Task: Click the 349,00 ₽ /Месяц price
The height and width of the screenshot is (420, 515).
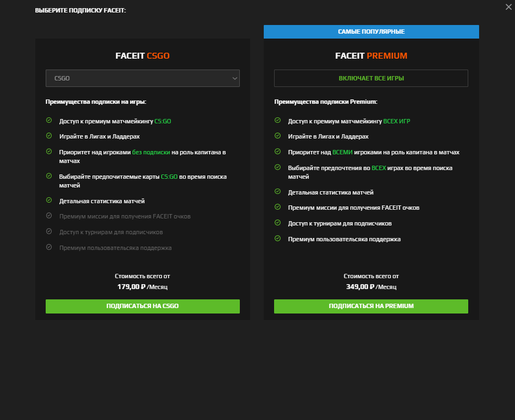Action: (x=371, y=287)
